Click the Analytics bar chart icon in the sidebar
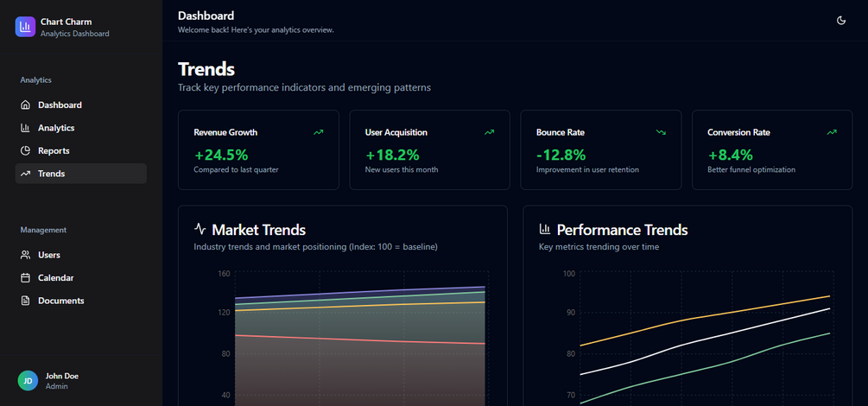This screenshot has height=406, width=868. coord(25,127)
